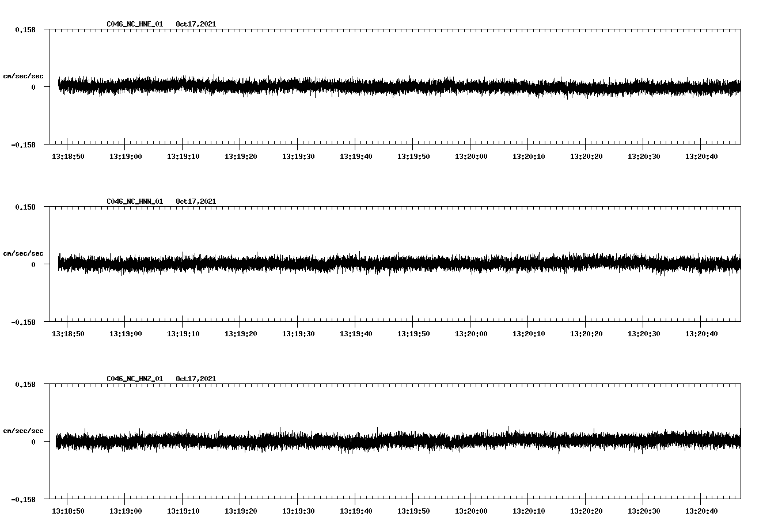Click the 0.158 upper limit on HNZ plot
This screenshot has width=782, height=532.
(x=25, y=384)
